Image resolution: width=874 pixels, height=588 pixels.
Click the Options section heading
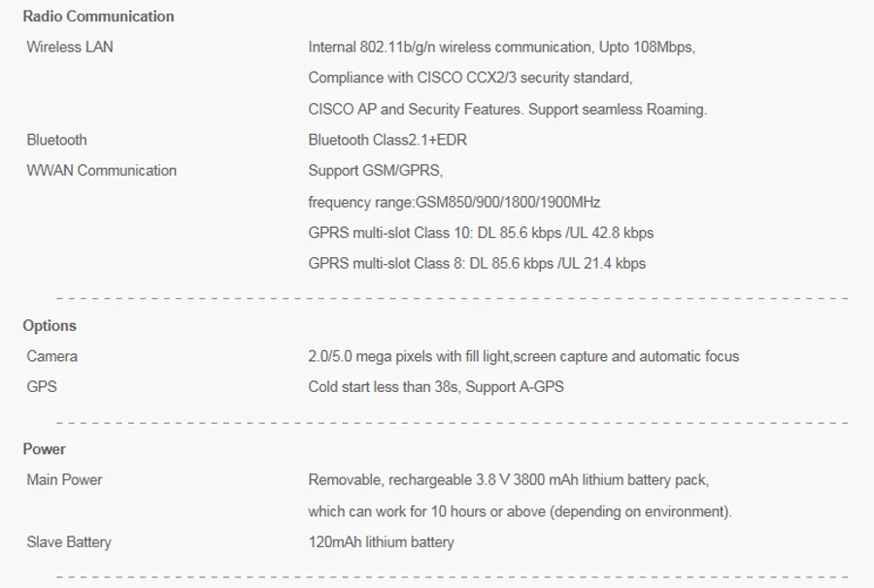tap(50, 326)
